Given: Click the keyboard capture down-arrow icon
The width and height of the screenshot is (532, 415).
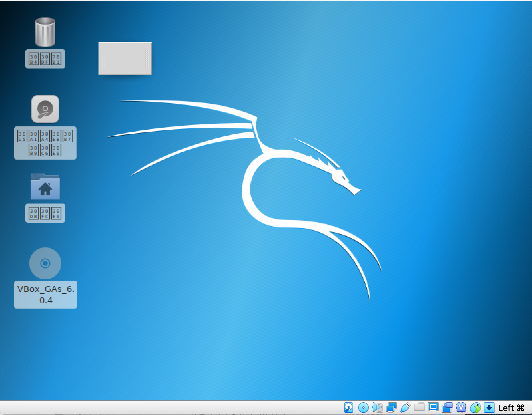Looking at the screenshot, I should [489, 407].
